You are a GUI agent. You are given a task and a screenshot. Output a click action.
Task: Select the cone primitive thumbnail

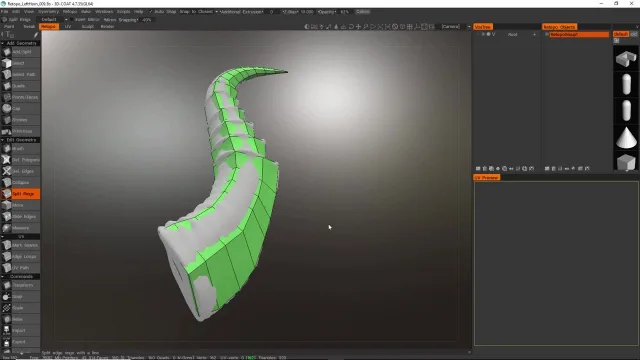(x=626, y=137)
